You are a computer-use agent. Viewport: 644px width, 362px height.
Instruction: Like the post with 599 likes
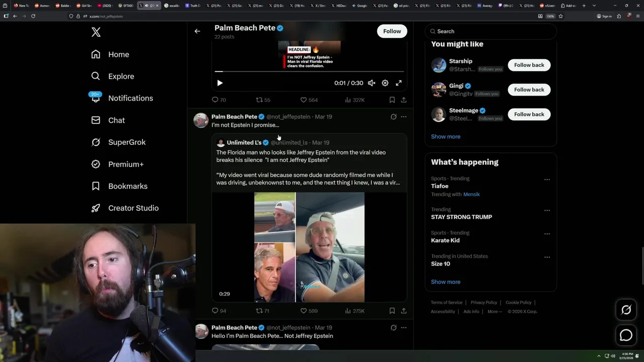309,311
